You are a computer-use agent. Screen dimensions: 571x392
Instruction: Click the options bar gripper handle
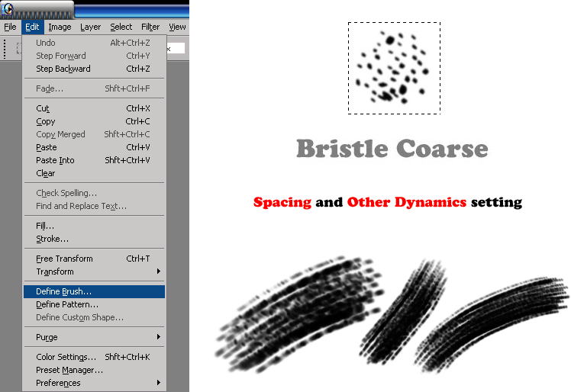tap(5, 49)
